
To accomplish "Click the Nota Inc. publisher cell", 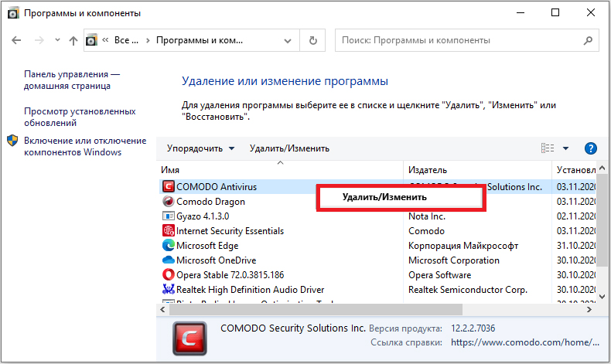I will pos(427,216).
